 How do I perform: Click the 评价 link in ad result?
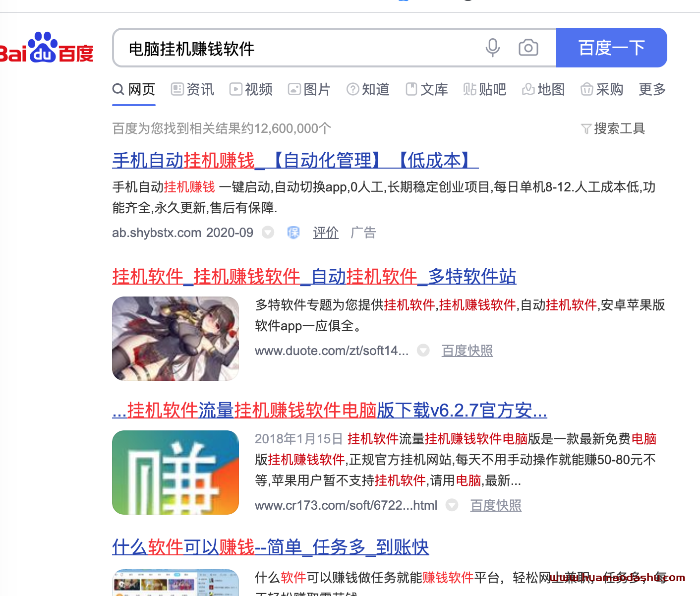click(x=326, y=233)
